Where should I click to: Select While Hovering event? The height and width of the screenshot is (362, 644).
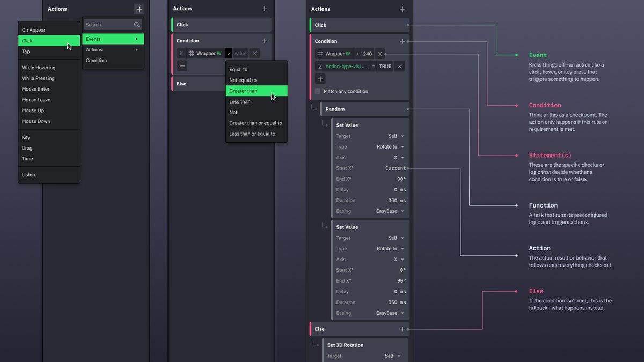point(49,68)
